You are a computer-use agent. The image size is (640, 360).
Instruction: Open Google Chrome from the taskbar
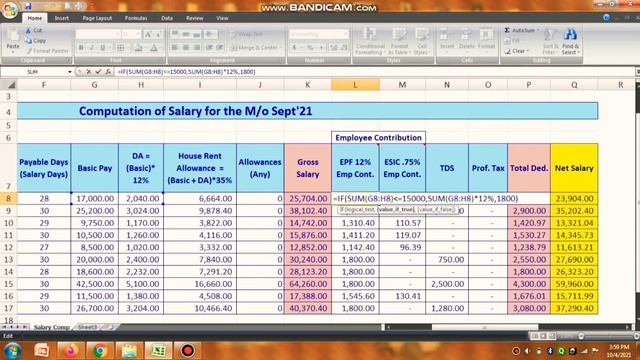click(x=100, y=350)
